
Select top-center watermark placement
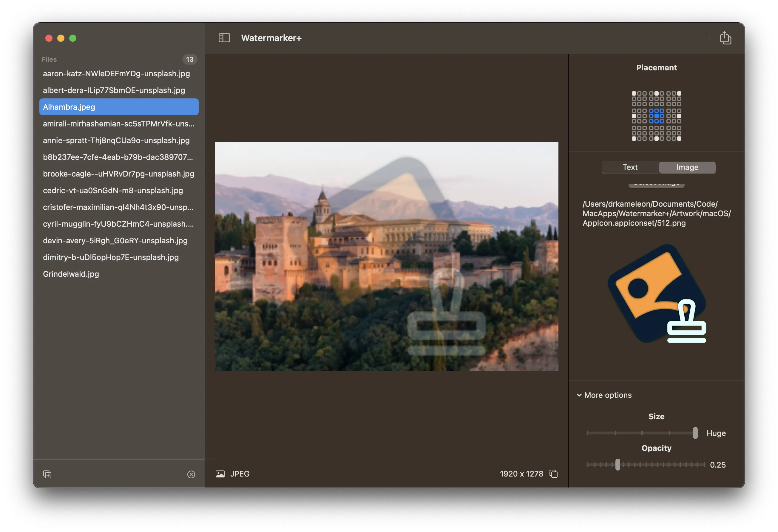[657, 93]
